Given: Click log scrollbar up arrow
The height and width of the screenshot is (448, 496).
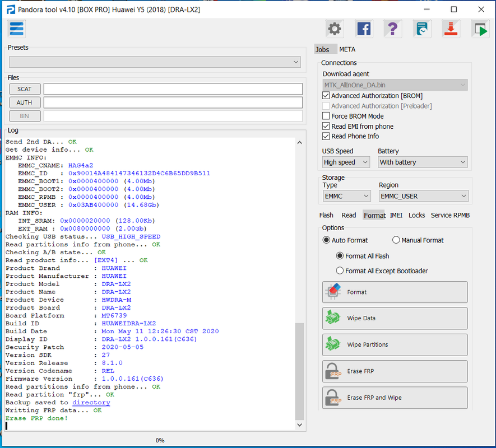Looking at the screenshot, I should tap(299, 143).
